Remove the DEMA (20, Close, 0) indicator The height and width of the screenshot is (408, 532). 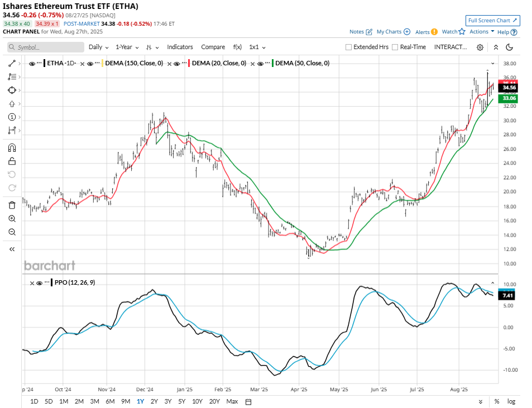(x=169, y=64)
